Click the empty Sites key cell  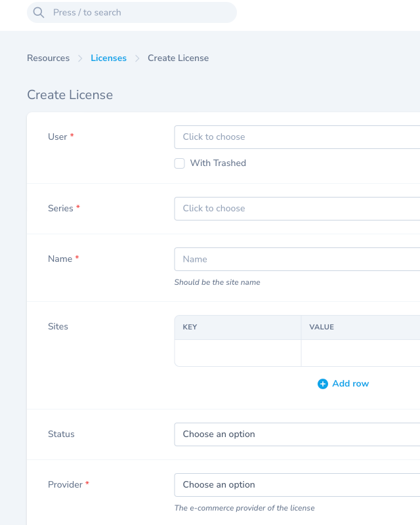pyautogui.click(x=238, y=353)
